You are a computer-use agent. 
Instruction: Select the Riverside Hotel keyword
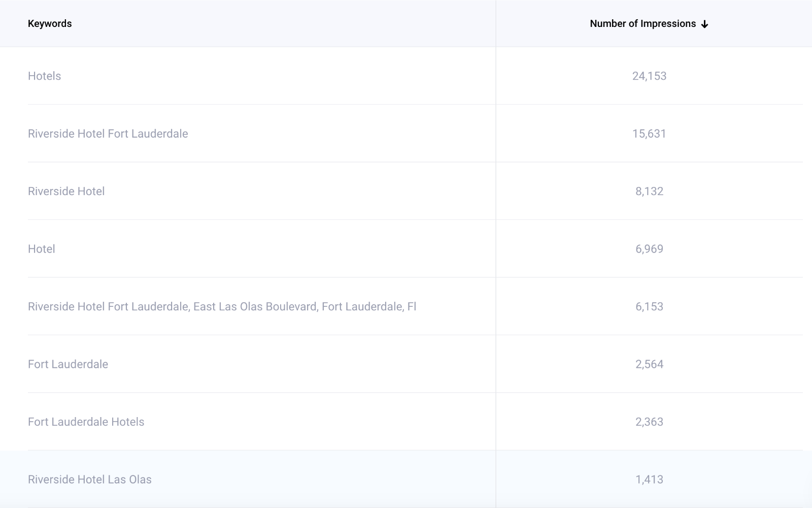coord(66,192)
